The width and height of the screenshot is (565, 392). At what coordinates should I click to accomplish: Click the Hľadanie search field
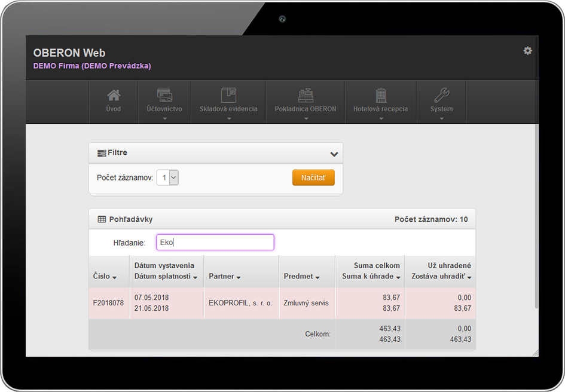tap(215, 242)
